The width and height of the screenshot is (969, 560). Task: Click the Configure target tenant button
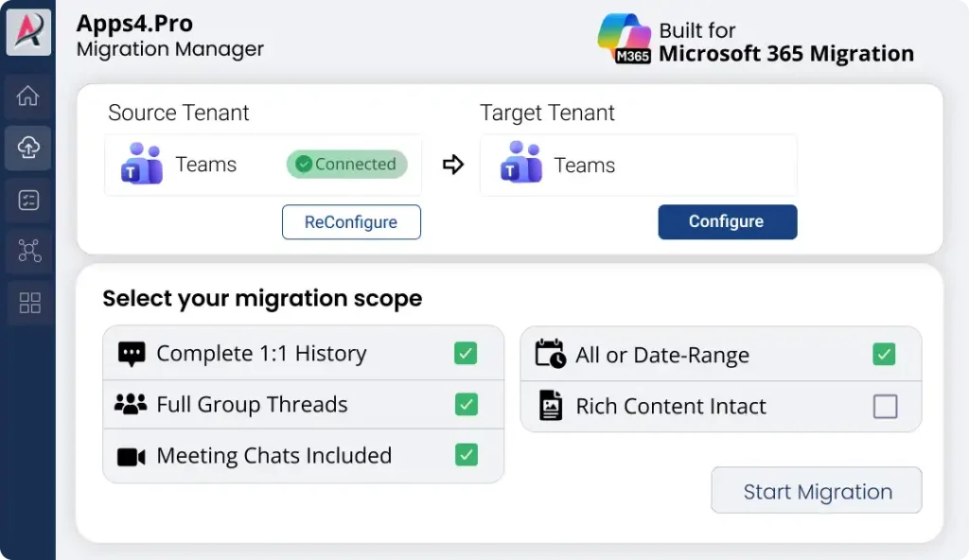[728, 222]
